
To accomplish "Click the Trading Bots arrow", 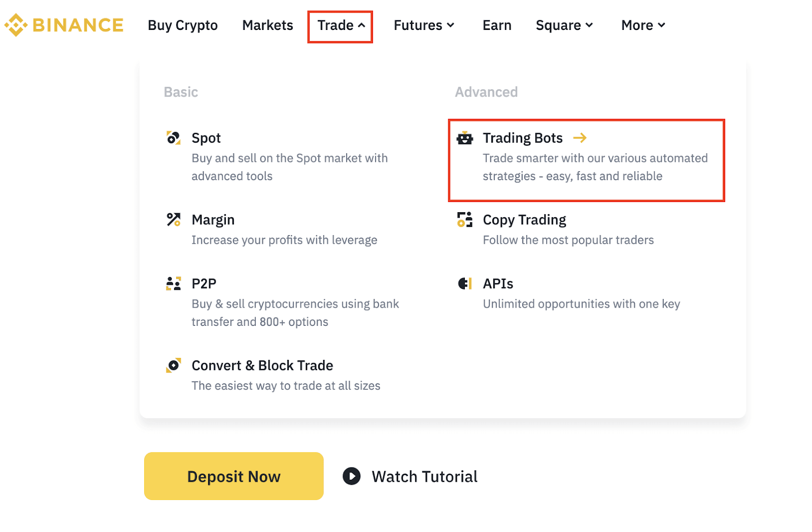I will click(580, 138).
